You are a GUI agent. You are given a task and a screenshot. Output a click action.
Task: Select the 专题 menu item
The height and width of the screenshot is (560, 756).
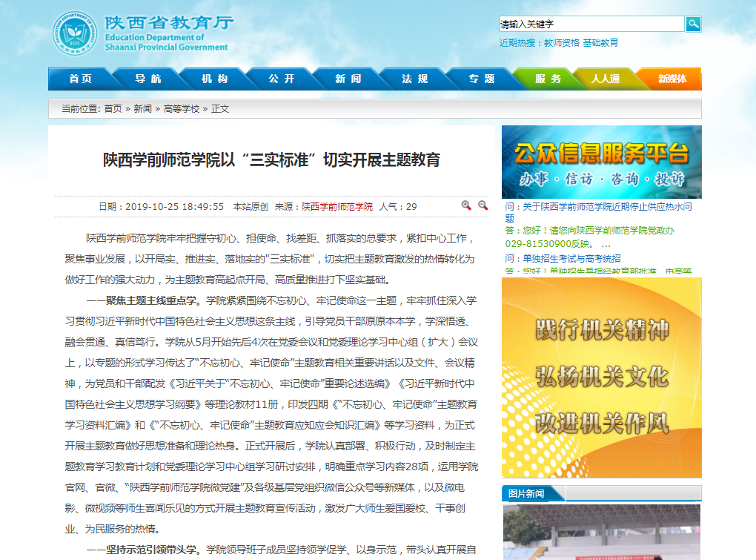click(481, 79)
